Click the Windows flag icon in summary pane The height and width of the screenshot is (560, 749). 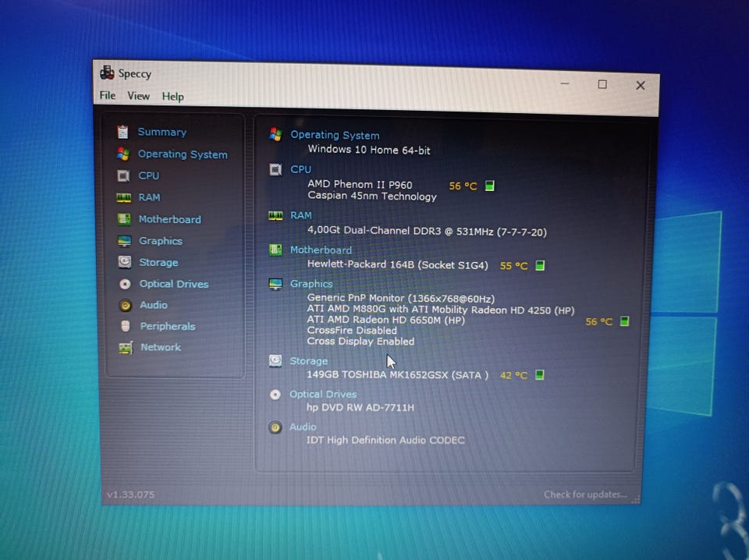click(x=275, y=134)
